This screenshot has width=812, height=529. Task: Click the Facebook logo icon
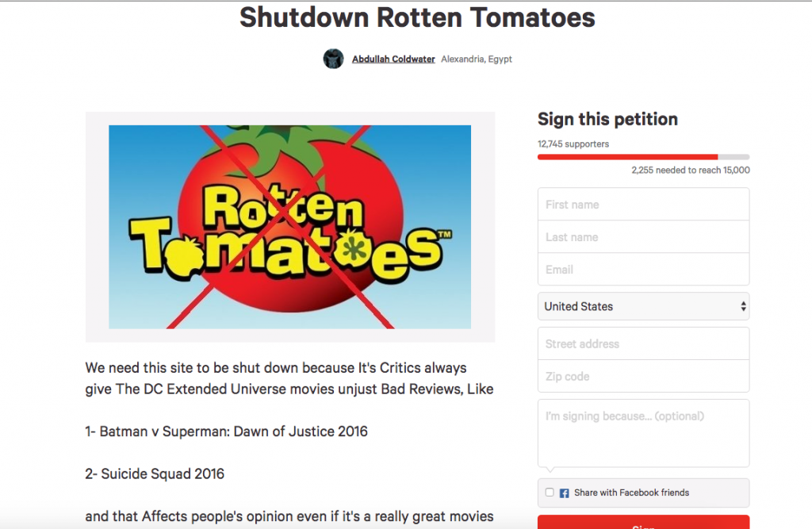tap(565, 493)
